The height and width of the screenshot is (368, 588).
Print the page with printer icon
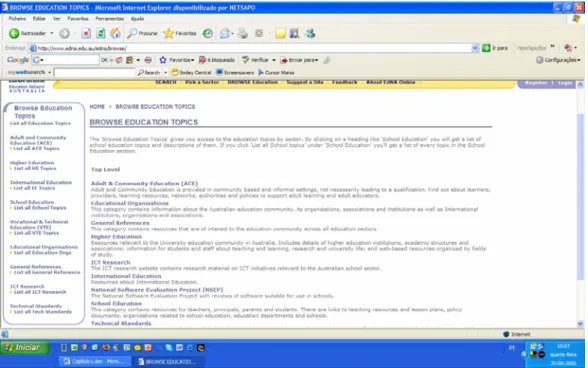[243, 33]
